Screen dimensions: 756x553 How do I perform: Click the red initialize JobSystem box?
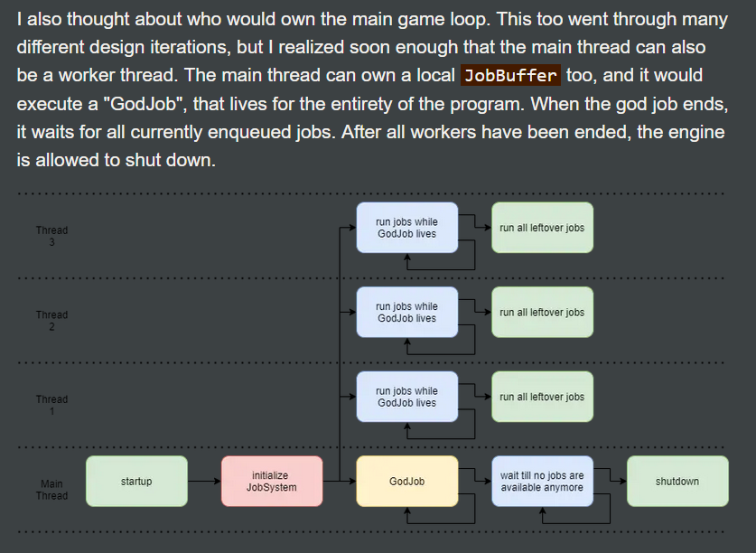272,482
